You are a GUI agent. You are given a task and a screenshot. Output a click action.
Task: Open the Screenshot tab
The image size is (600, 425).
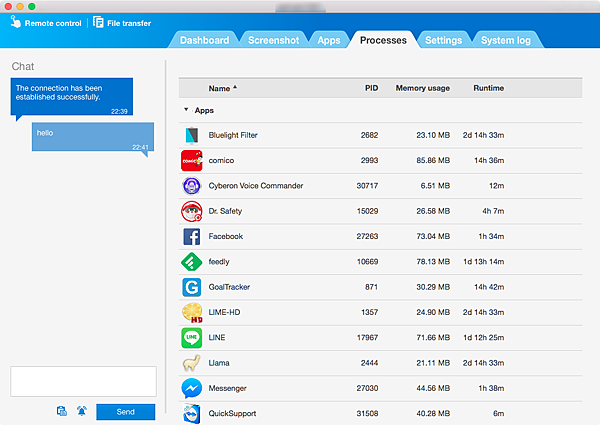click(x=274, y=40)
